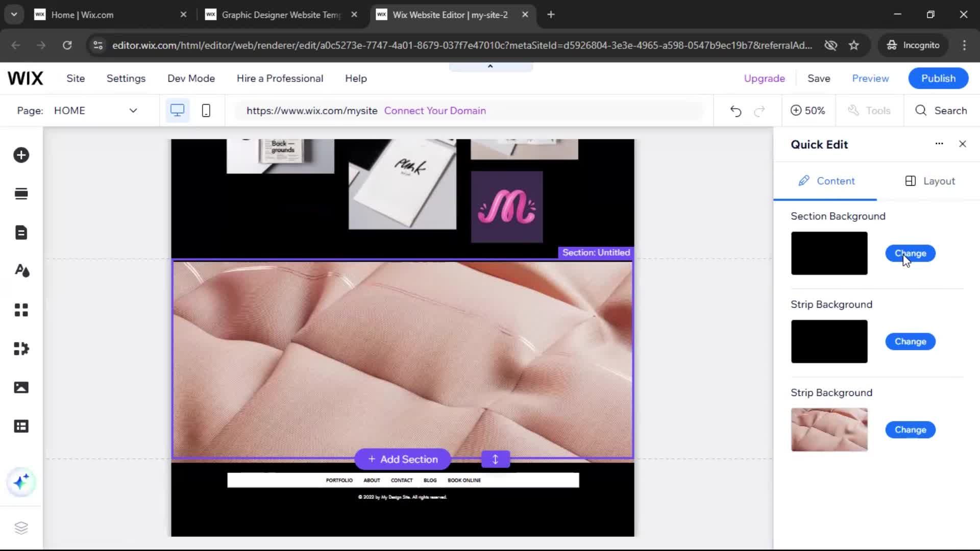Click the Add Section button
980x551 pixels.
click(x=403, y=459)
